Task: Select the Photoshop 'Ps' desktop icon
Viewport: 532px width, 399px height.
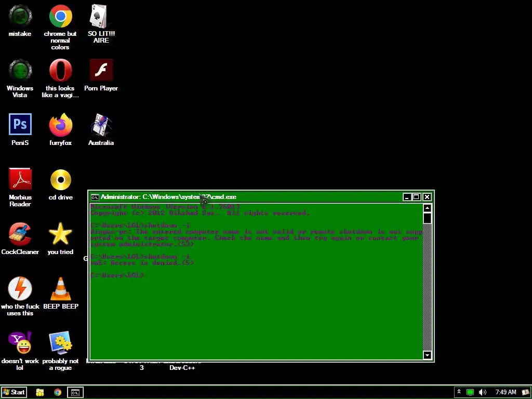Action: 20,125
